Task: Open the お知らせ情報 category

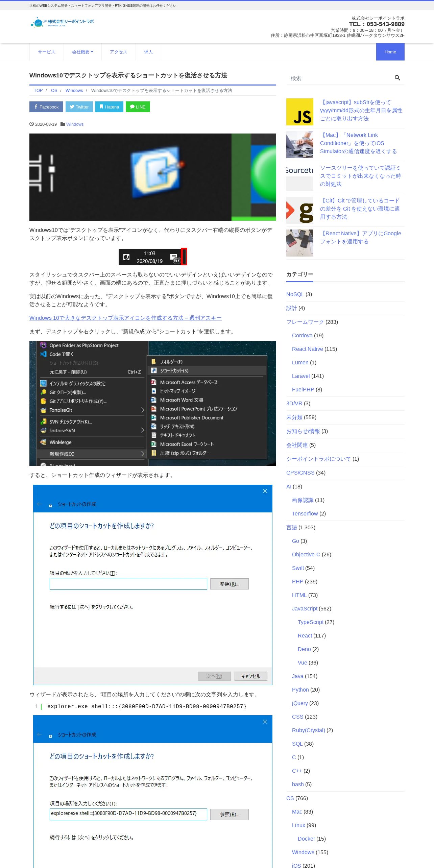Action: pos(303,431)
